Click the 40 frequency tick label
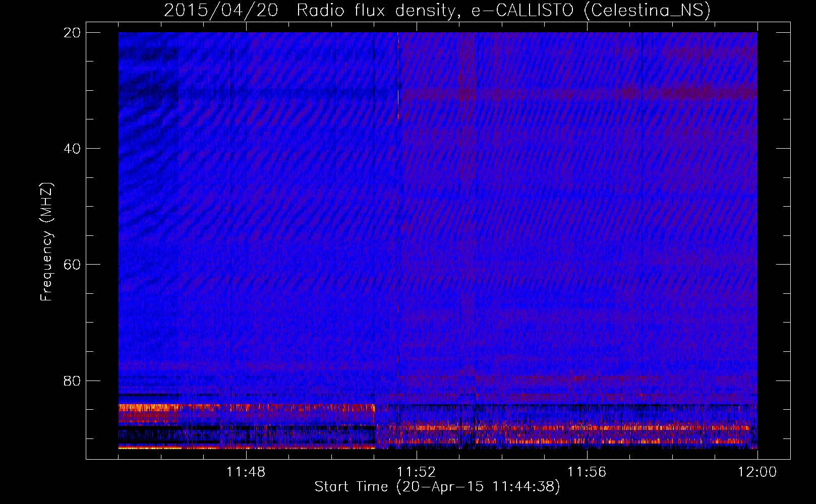816x504 pixels. tap(73, 149)
